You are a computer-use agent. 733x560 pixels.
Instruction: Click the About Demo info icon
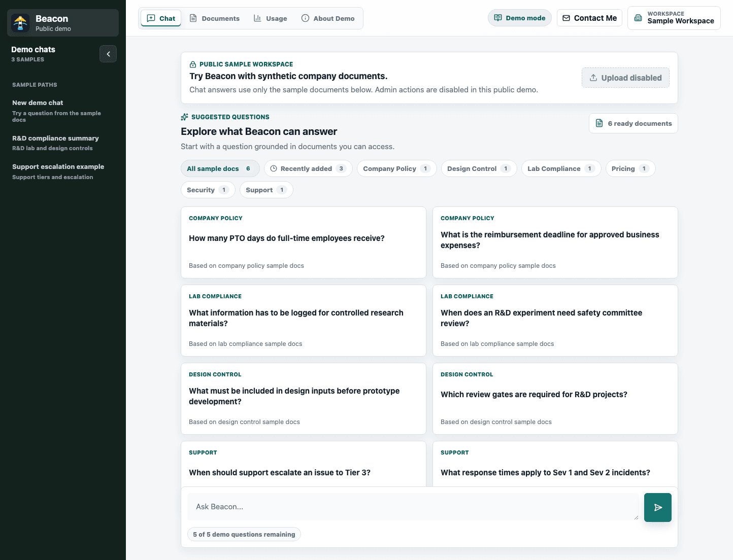tap(305, 18)
